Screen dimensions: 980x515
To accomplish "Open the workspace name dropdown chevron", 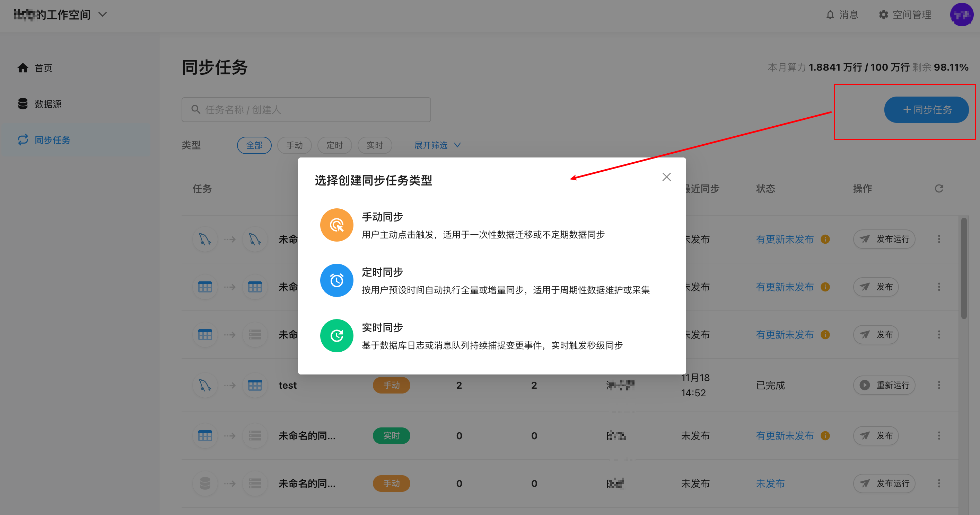I will (102, 15).
